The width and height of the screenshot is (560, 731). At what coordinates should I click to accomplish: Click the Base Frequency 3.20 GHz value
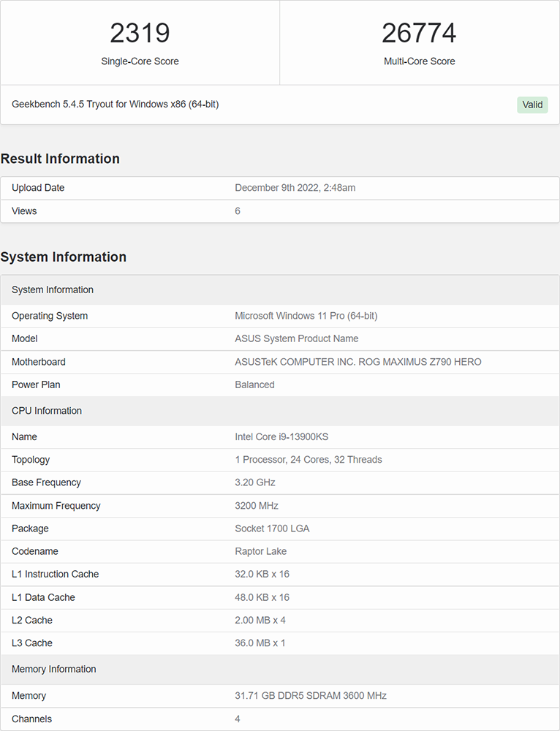[255, 482]
